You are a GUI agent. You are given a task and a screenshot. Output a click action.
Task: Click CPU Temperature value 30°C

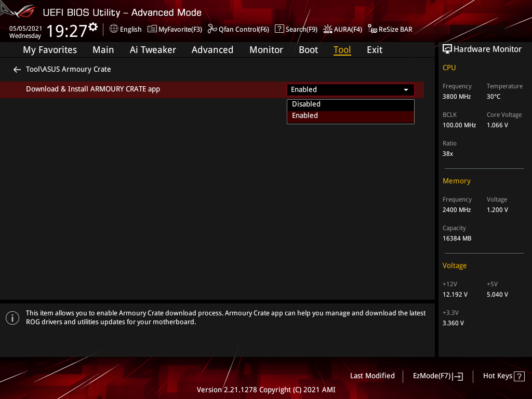click(x=494, y=97)
